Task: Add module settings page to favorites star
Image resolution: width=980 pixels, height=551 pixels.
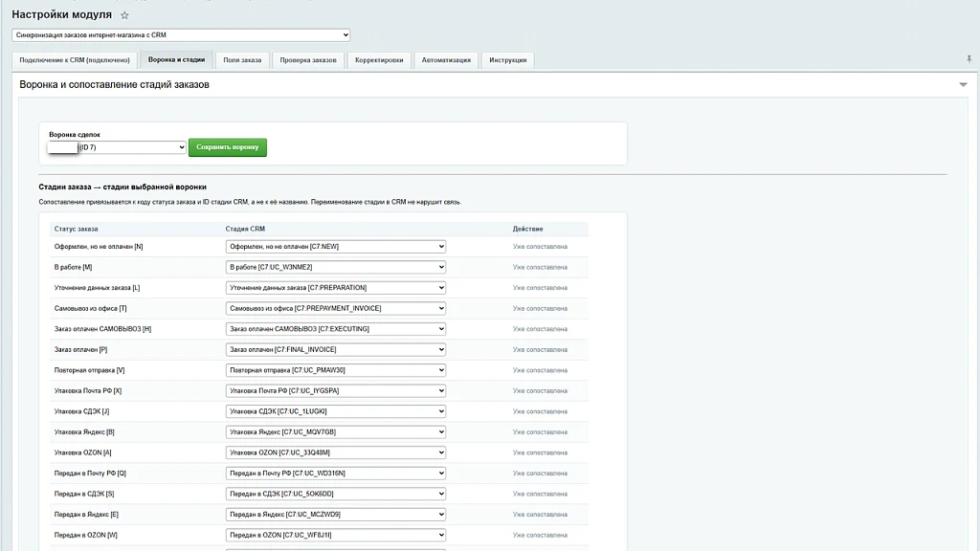Action: click(x=124, y=15)
